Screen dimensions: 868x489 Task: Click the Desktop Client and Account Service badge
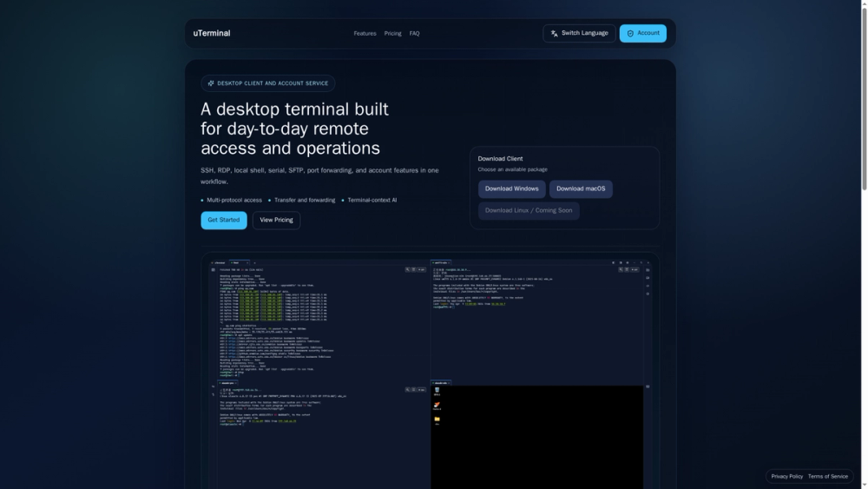(x=268, y=83)
